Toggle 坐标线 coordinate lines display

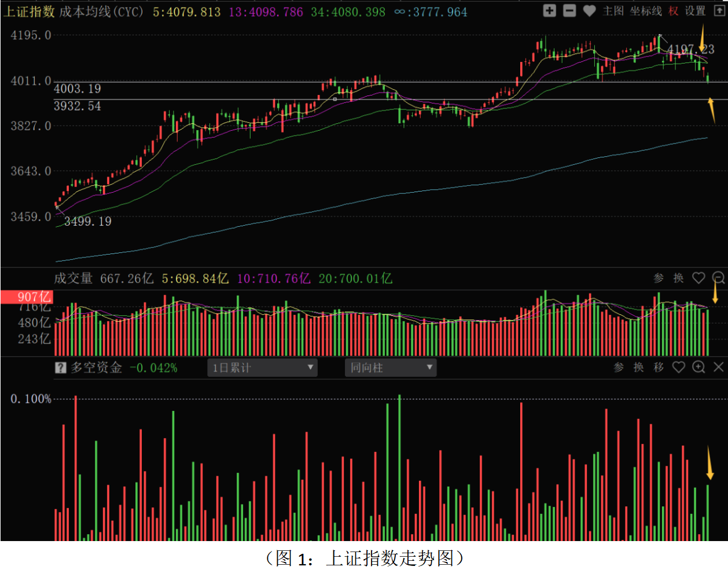tap(646, 11)
